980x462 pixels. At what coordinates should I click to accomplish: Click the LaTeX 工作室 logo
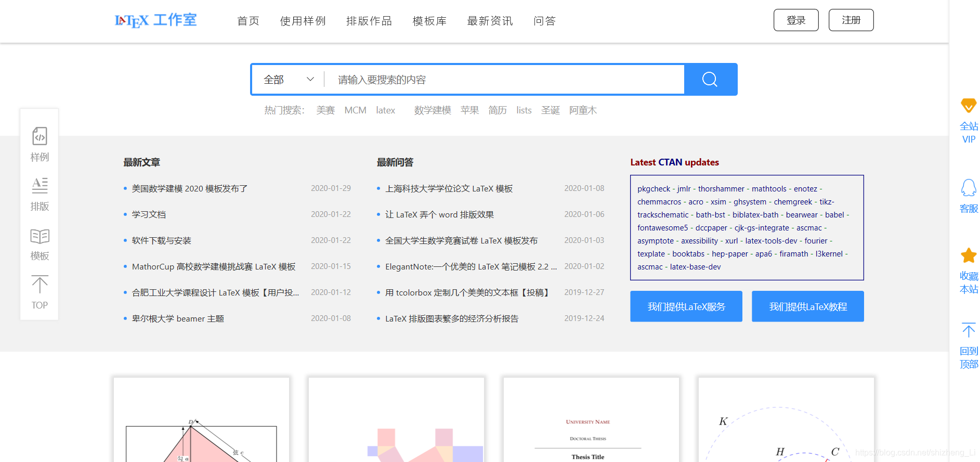[155, 20]
